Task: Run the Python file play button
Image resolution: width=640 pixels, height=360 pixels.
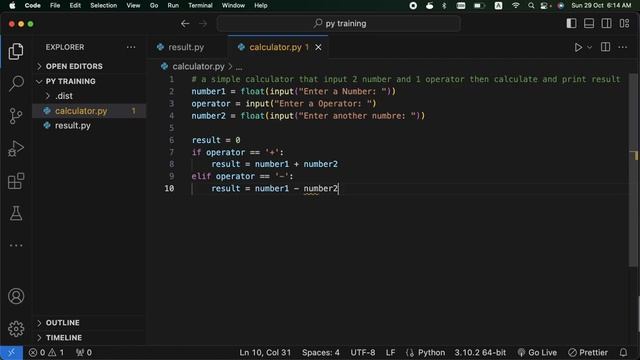Action: [578, 47]
